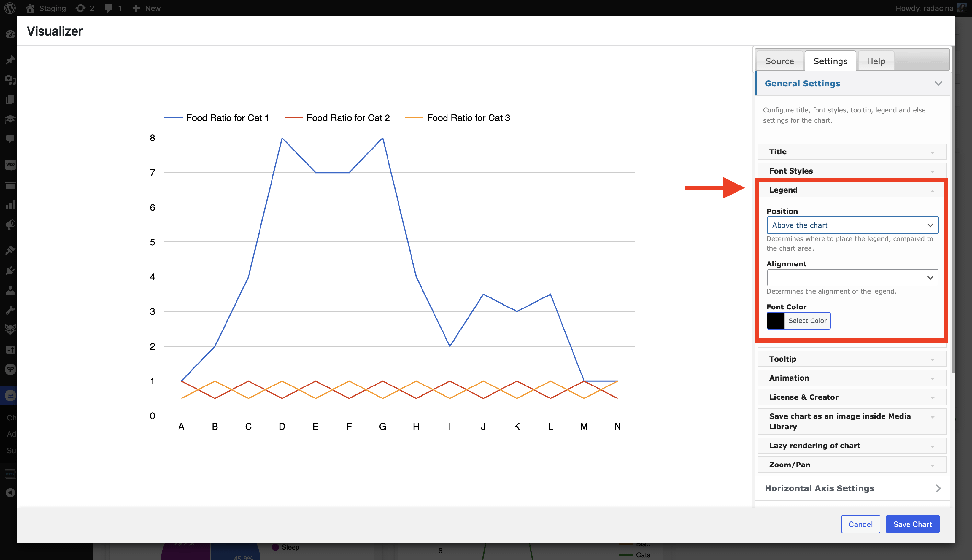
Task: Click the black Font Color swatch
Action: click(x=775, y=321)
